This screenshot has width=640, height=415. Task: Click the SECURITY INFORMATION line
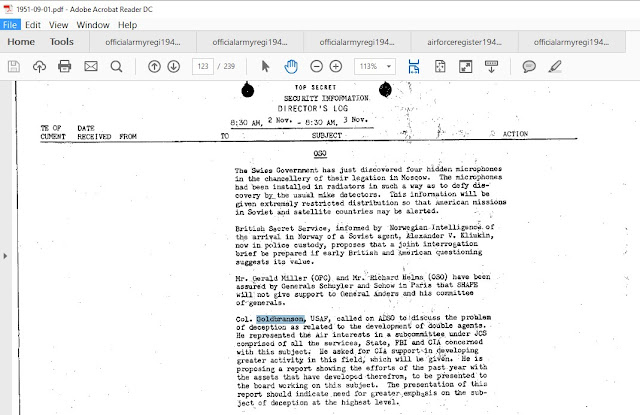(x=326, y=98)
